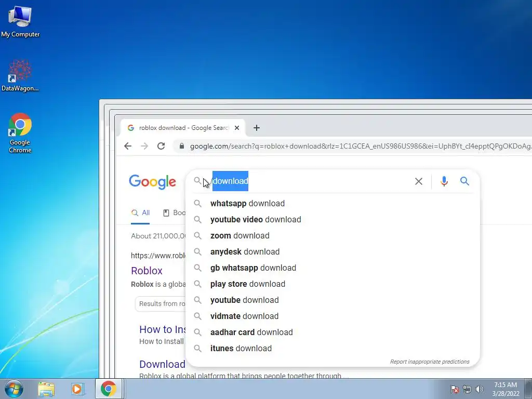
Task: Select the play store download suggestion
Action: [x=333, y=284]
